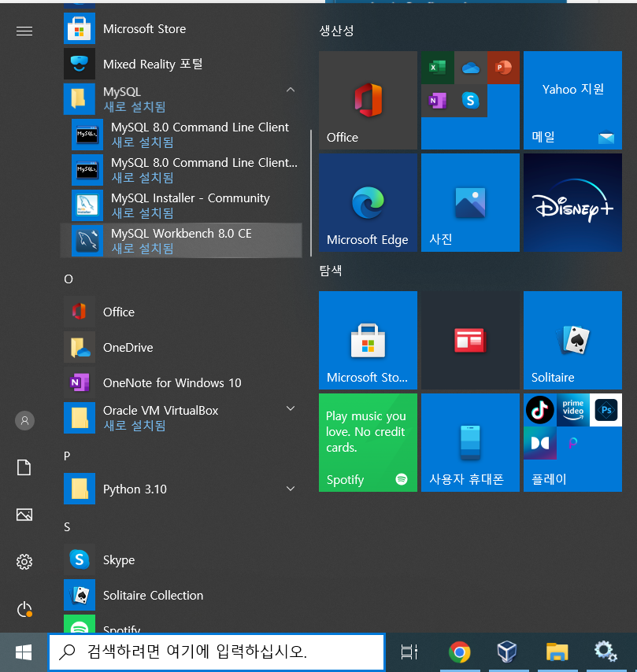
Task: Open Documents from the Start sidebar
Action: click(24, 467)
